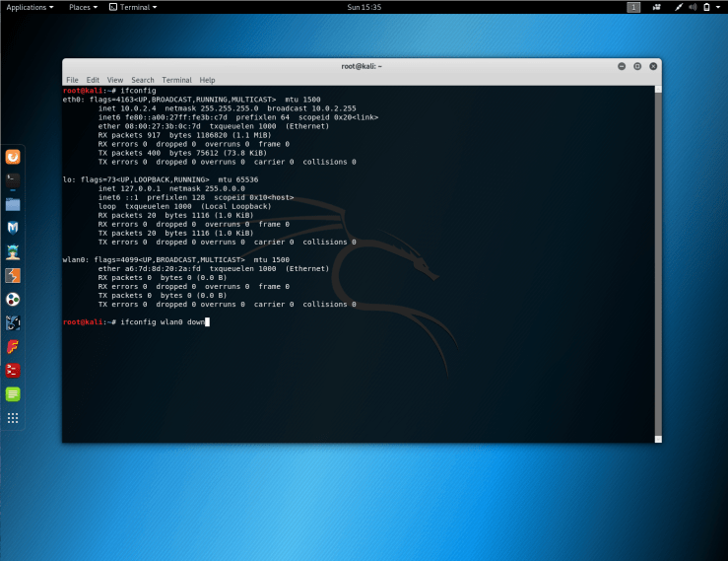Viewport: 728px width, 561px height.
Task: Click the wlan0 MAC a6:7d:8d:20:2a:fd
Action: point(163,268)
